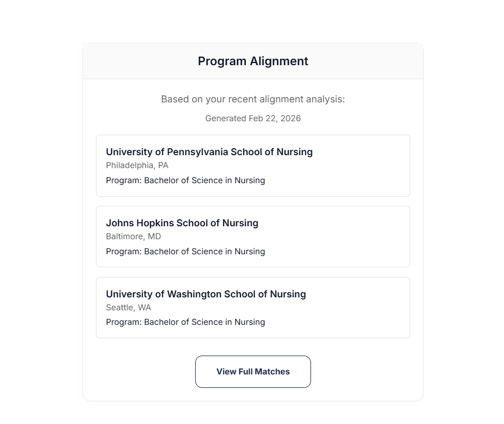Click the 'Based on your recent alignment analysis' text
Viewport: 504px width, 424px height.
tap(253, 99)
